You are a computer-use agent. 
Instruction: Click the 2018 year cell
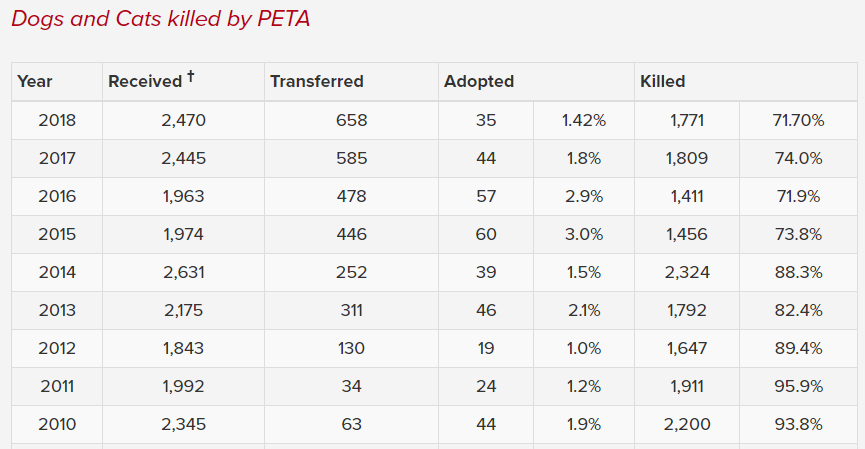pyautogui.click(x=57, y=120)
